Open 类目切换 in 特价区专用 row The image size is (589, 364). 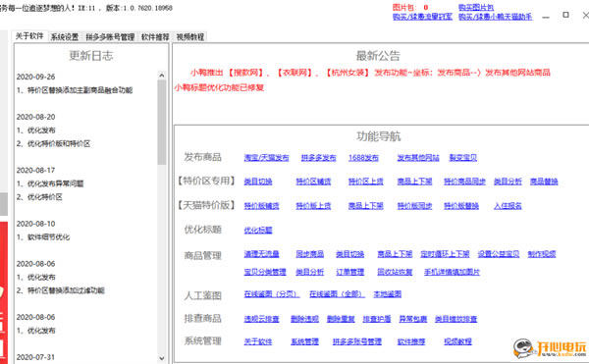click(x=258, y=182)
